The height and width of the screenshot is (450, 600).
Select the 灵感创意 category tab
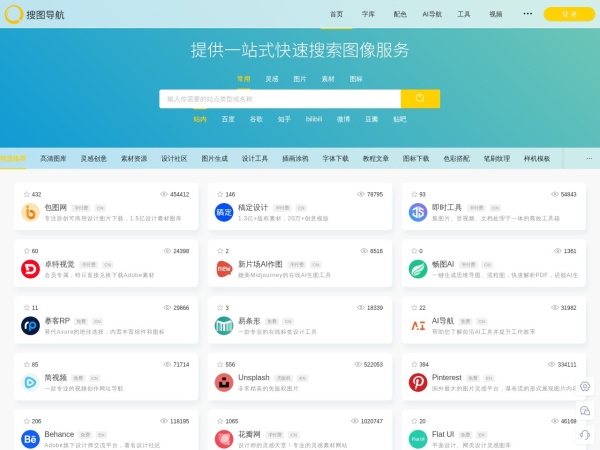tap(93, 158)
